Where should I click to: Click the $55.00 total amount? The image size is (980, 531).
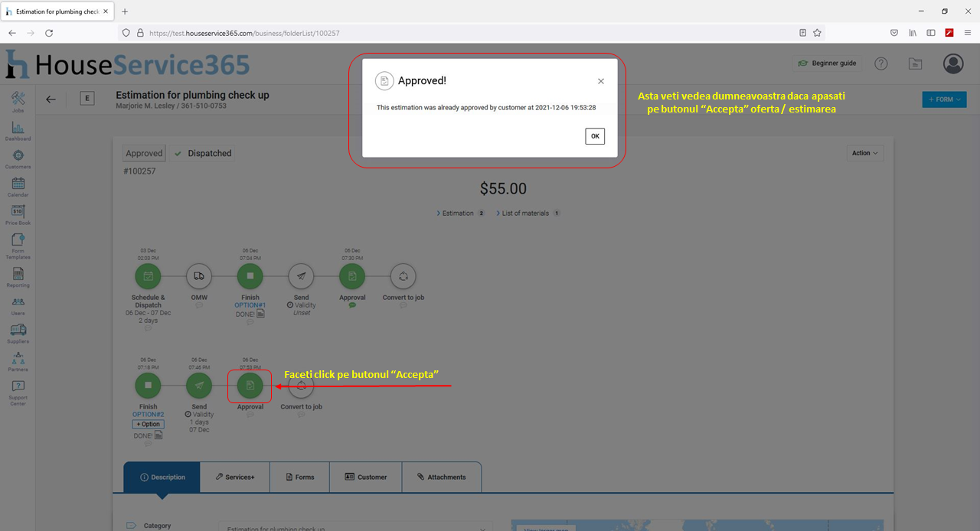pyautogui.click(x=503, y=189)
